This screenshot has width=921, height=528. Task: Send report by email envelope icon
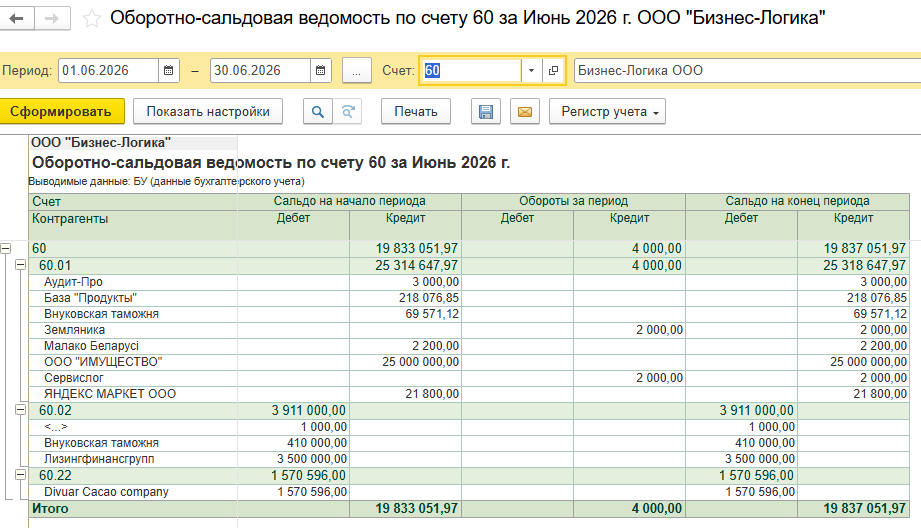point(525,112)
